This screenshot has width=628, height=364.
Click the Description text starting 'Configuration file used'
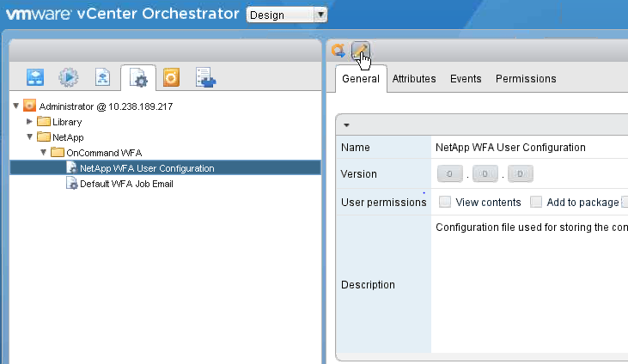coord(532,227)
